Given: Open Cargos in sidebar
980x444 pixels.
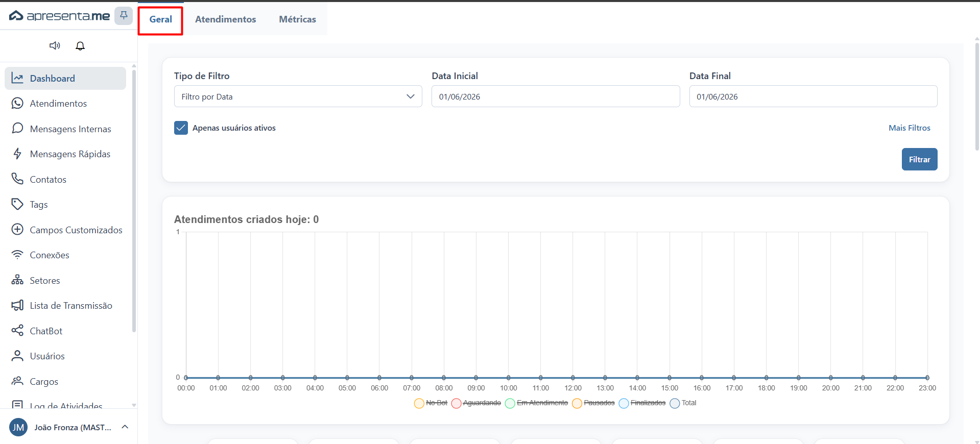Looking at the screenshot, I should click(x=65, y=381).
